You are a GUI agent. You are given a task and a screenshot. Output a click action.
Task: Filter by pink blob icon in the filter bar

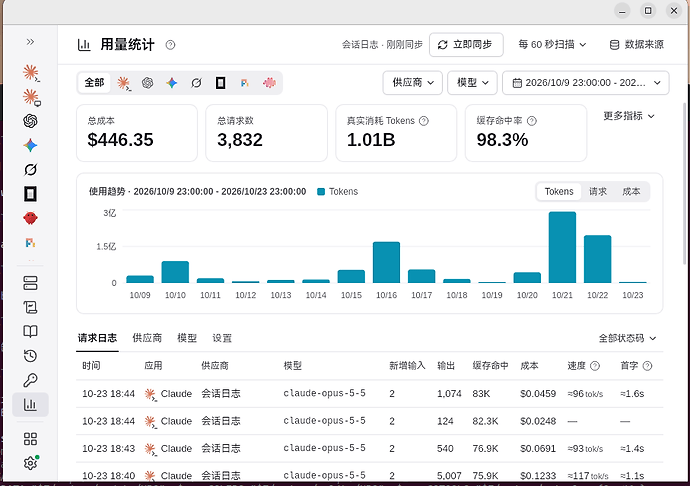click(x=269, y=83)
